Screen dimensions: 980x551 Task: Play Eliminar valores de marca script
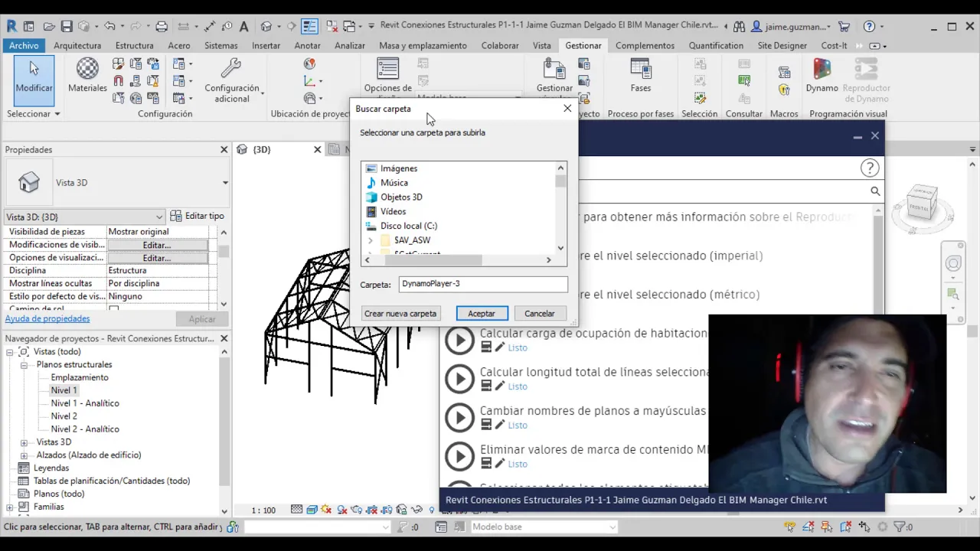(x=460, y=457)
